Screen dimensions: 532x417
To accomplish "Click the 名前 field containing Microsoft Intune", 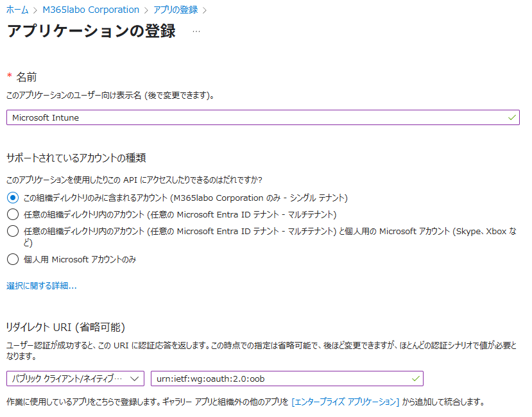I will pyautogui.click(x=257, y=117).
